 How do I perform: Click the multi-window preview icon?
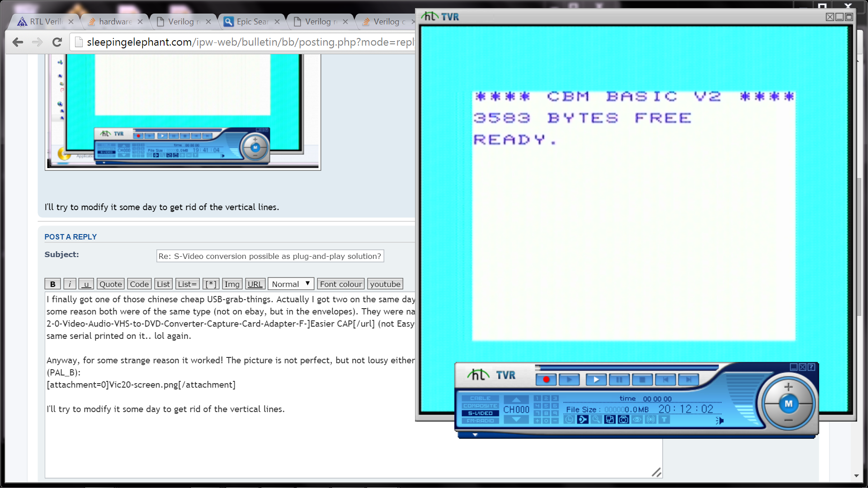pyautogui.click(x=610, y=419)
